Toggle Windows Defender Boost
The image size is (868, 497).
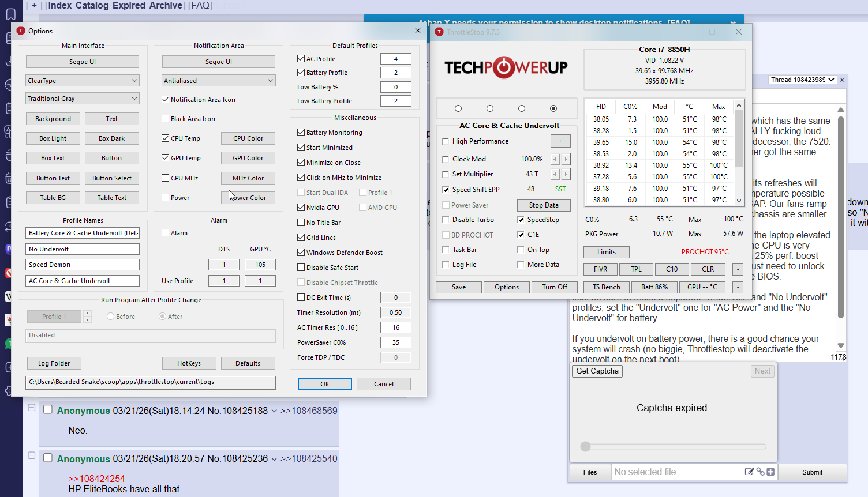coord(301,253)
